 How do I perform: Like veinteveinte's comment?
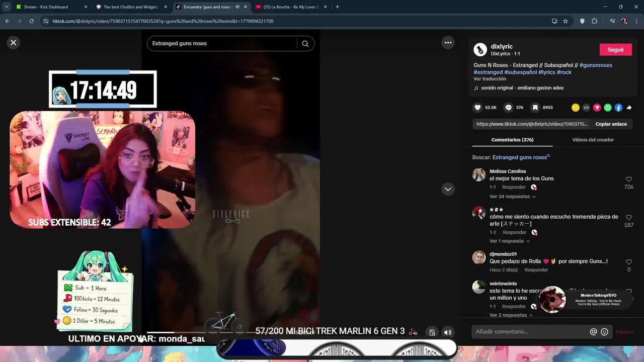(x=629, y=292)
